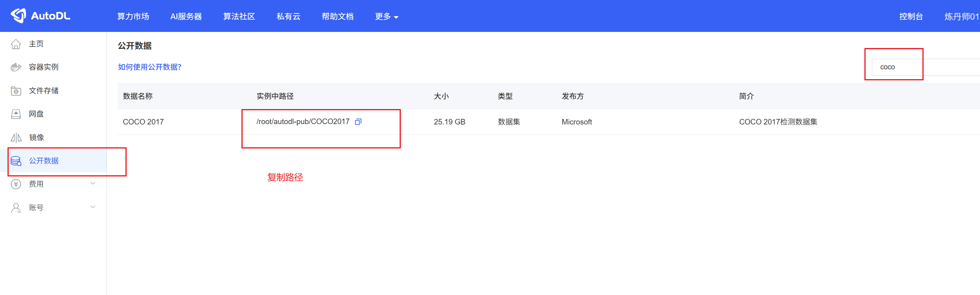Go to 算法社区 in the navbar
The height and width of the screenshot is (295, 980).
click(x=239, y=17)
